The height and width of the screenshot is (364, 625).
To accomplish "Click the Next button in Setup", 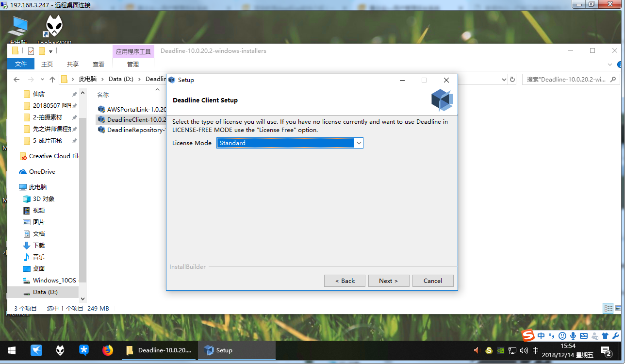I will tap(388, 281).
